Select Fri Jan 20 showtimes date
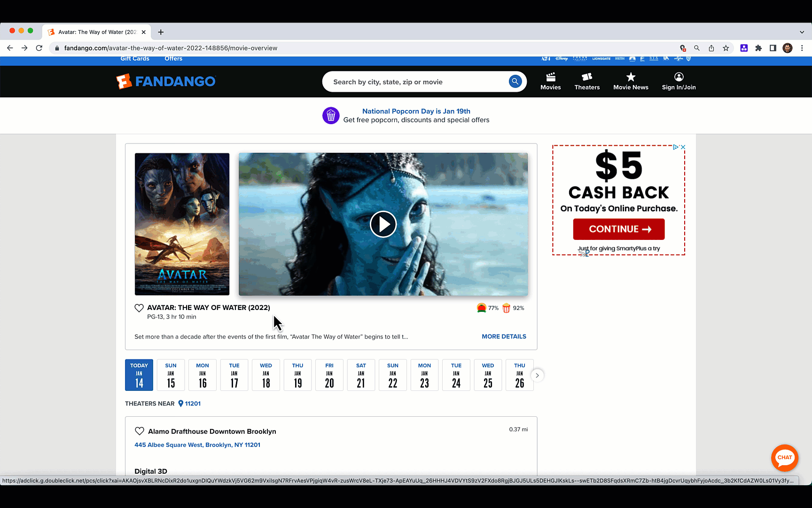 click(x=329, y=375)
